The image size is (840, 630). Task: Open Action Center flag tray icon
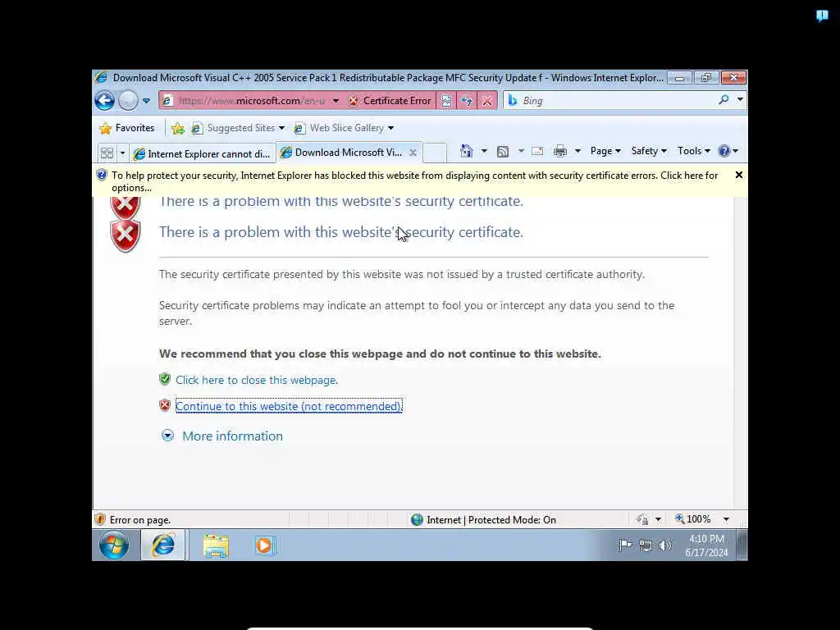coord(625,546)
